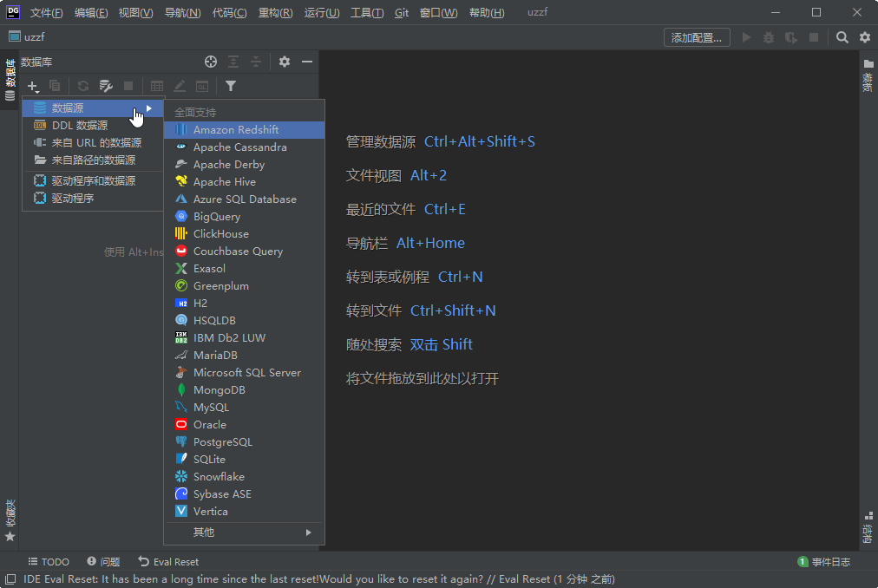Viewport: 878px width, 588px height.
Task: Click the collapse all icon in database panel
Action: coord(256,62)
